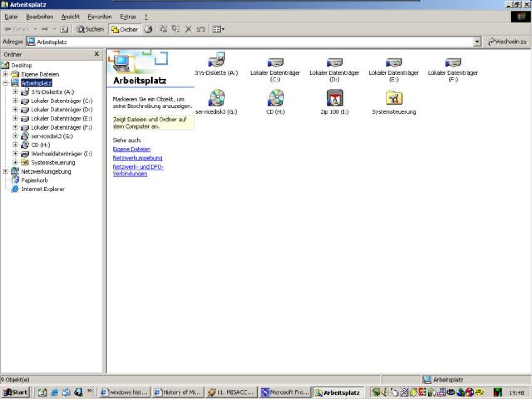The image size is (532, 399).
Task: Toggle the Ordner folders pane button
Action: point(124,29)
